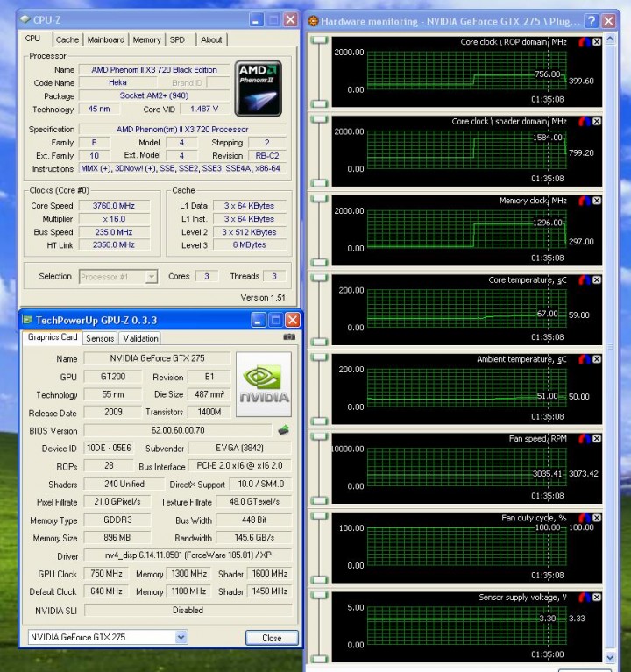Open color setup icon for Ambient temperature graph
Viewport: 631px width, 672px height.
coord(585,359)
